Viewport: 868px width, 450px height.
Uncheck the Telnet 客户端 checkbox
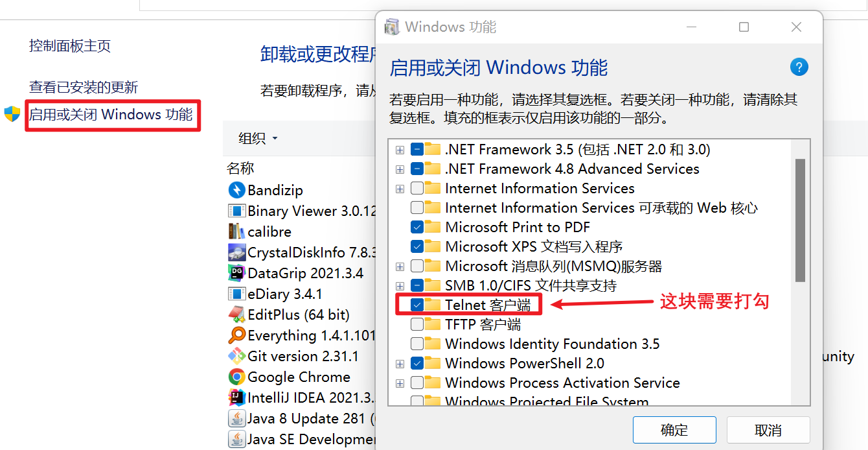[x=417, y=305]
